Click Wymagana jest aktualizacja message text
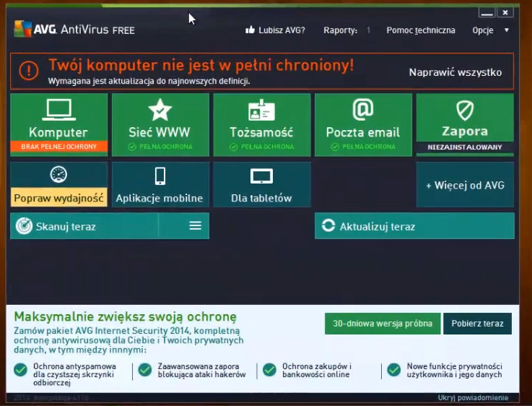Viewport: 532px width, 406px height. (x=149, y=82)
